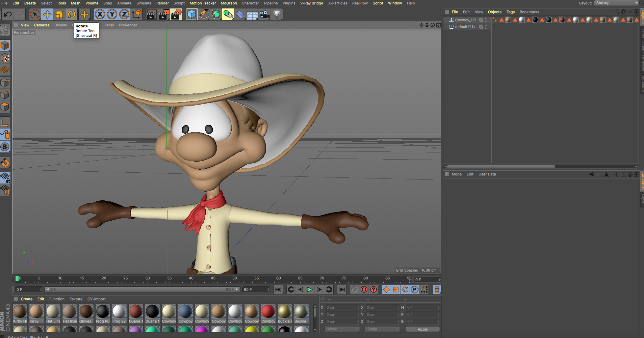The image size is (644, 338).
Task: Open the MoGraph menu
Action: click(229, 3)
